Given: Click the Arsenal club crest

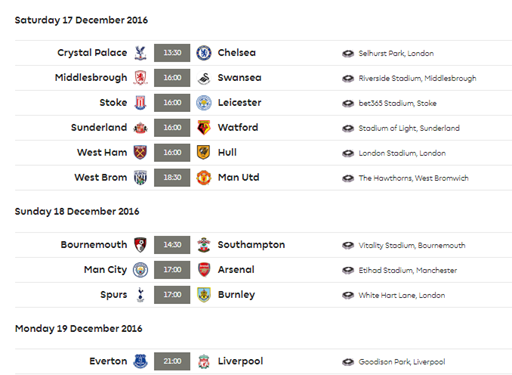Looking at the screenshot, I should 204,269.
